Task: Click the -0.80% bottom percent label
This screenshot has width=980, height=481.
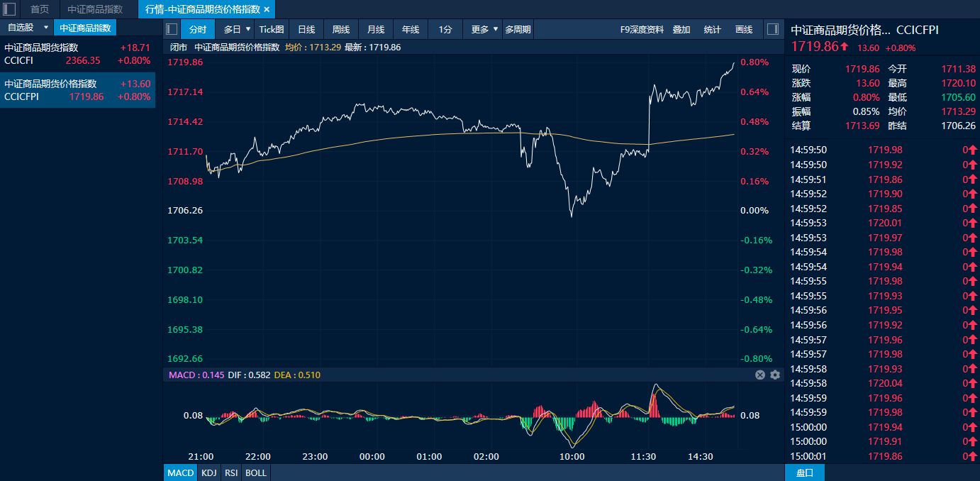Action: point(756,359)
